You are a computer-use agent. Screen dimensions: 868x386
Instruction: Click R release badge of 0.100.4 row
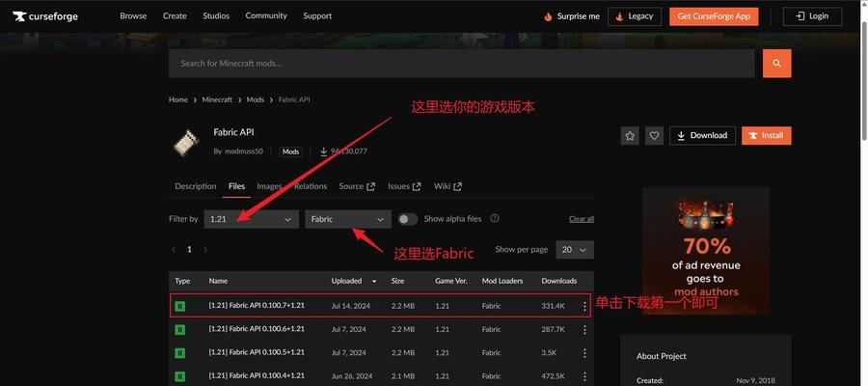[x=180, y=376]
